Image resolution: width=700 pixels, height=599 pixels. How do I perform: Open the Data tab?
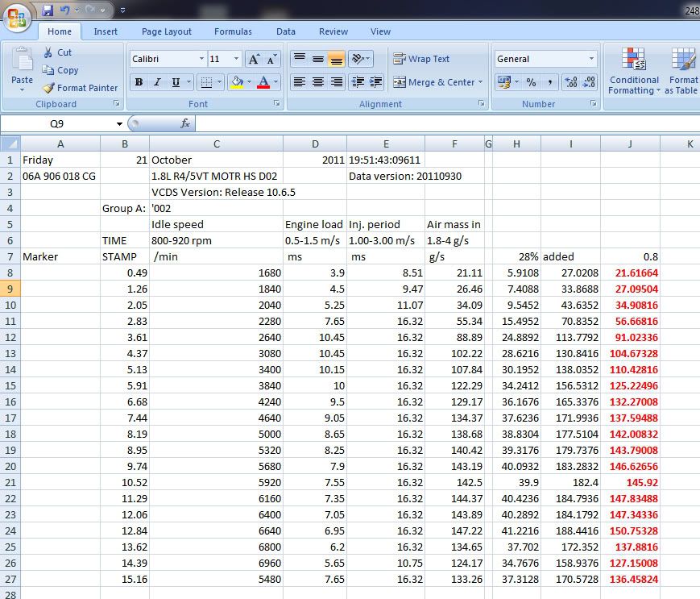click(x=286, y=31)
